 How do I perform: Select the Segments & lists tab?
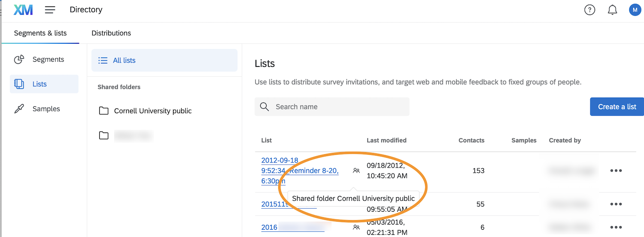tap(40, 33)
